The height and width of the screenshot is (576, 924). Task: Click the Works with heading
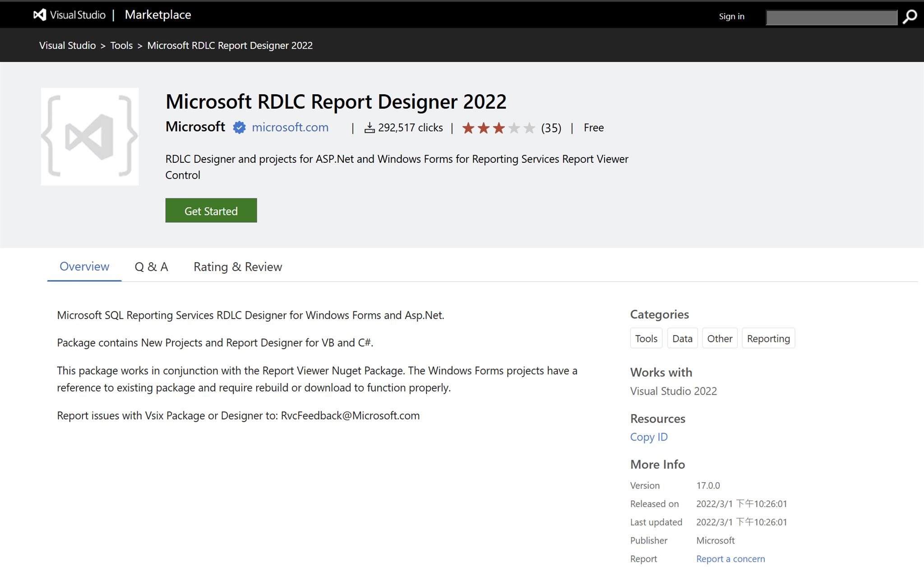coord(661,373)
